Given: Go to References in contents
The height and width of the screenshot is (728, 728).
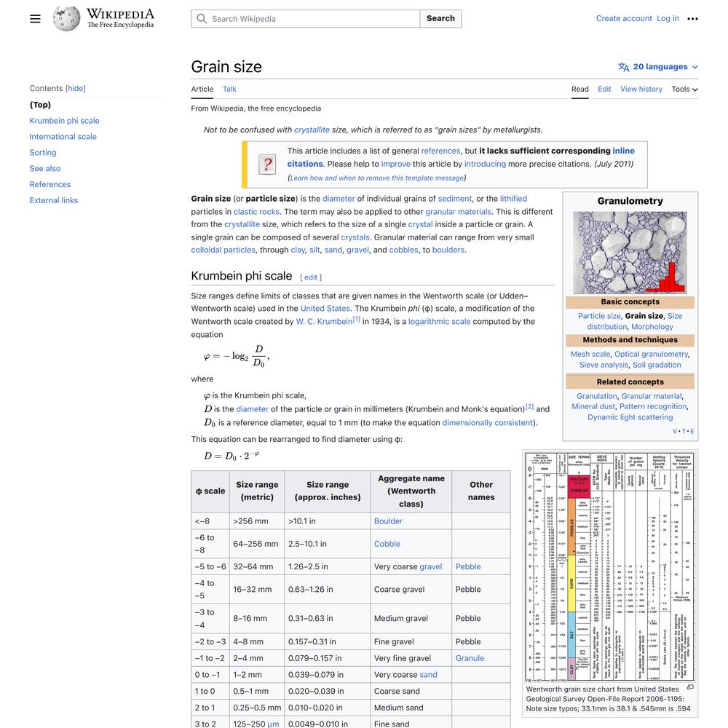Looking at the screenshot, I should pyautogui.click(x=50, y=184).
